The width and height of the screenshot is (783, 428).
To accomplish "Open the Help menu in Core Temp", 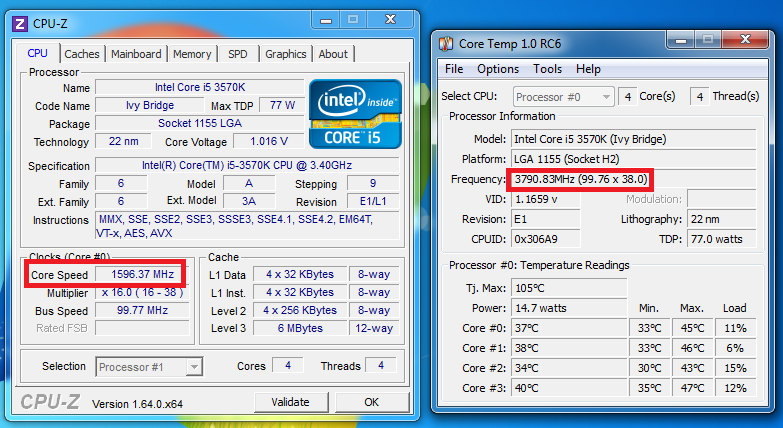I will click(588, 69).
